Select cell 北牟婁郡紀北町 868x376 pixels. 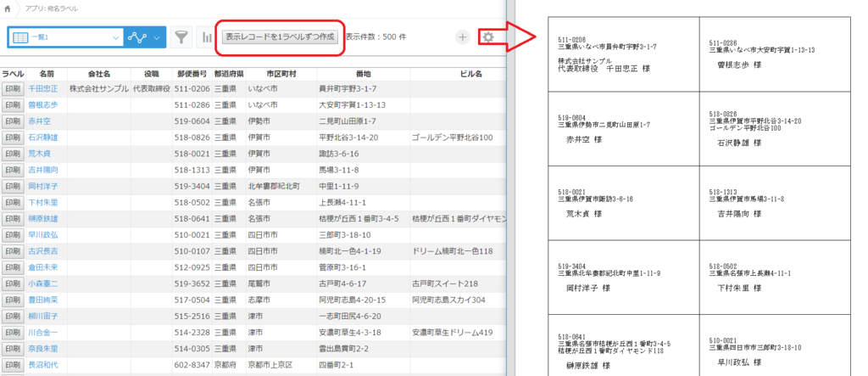click(274, 187)
